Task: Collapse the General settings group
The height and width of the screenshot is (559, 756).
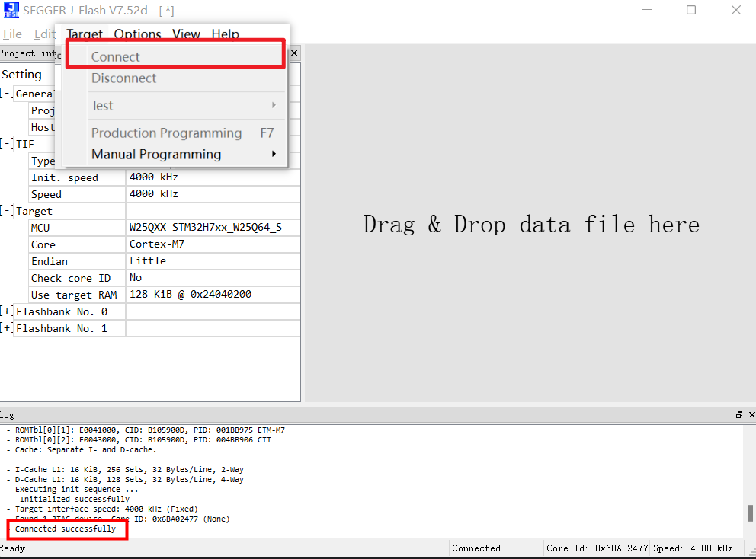Action: click(6, 94)
